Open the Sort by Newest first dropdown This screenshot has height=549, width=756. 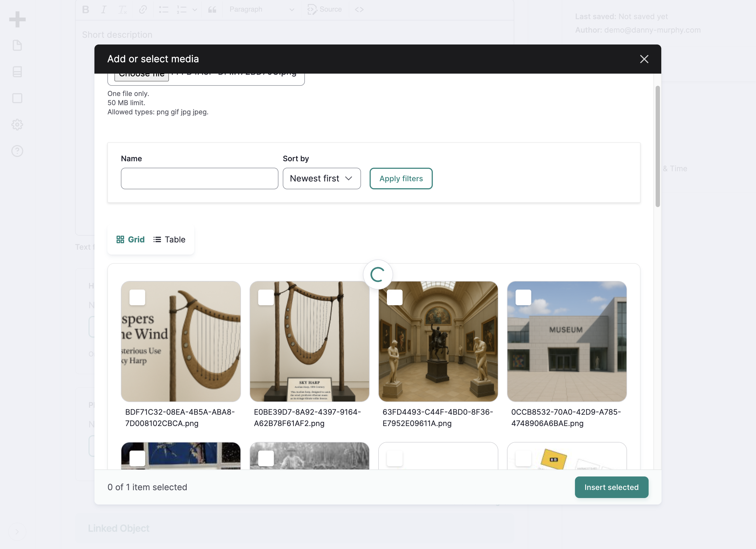tap(322, 179)
